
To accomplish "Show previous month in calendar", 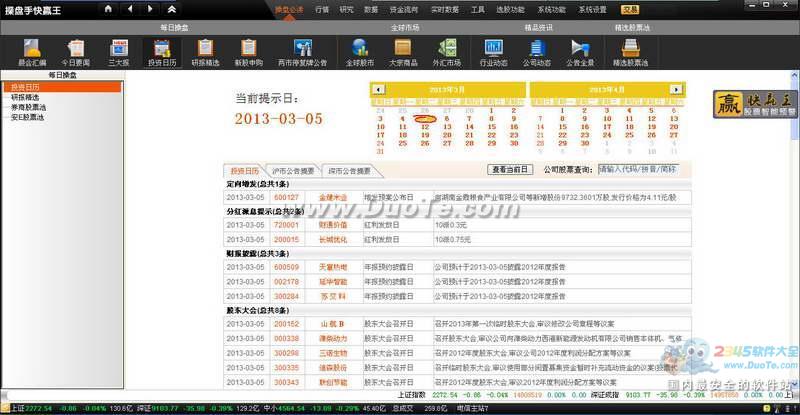I will click(x=378, y=89).
